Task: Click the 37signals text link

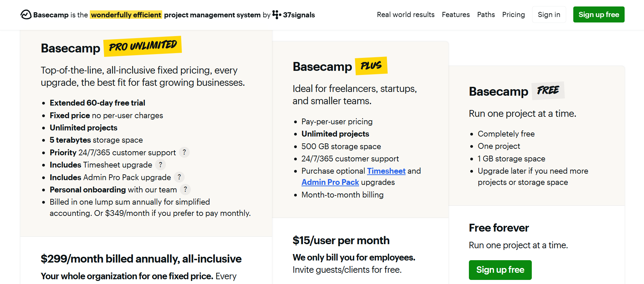Action: (299, 15)
